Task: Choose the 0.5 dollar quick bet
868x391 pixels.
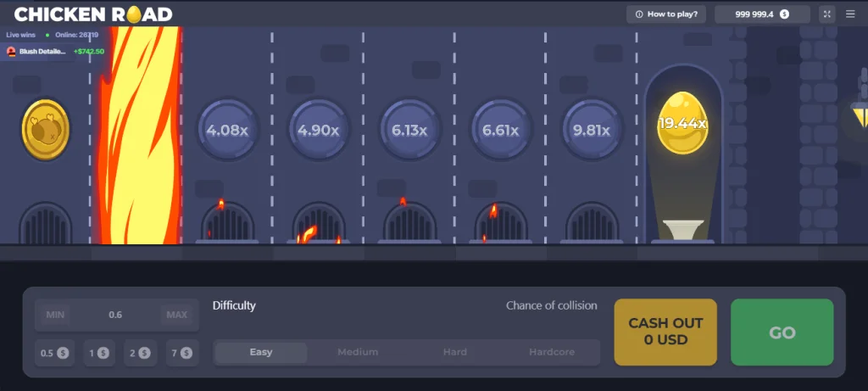Action: point(54,353)
